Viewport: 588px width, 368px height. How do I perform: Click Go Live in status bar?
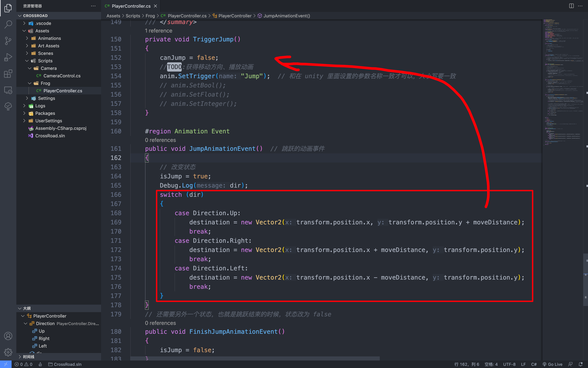[x=552, y=364]
